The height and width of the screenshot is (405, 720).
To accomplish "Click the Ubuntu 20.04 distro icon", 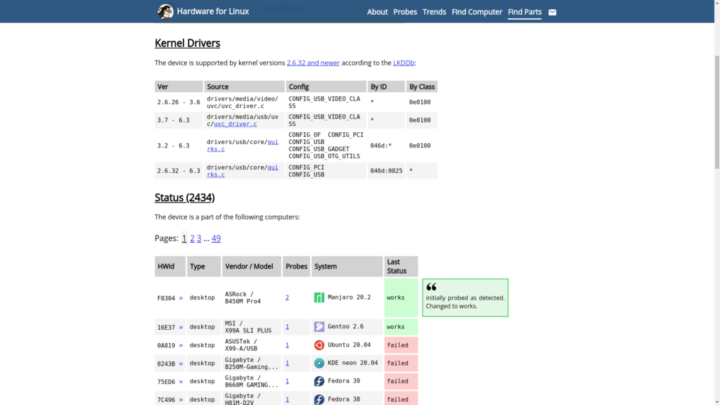I will 319,345.
